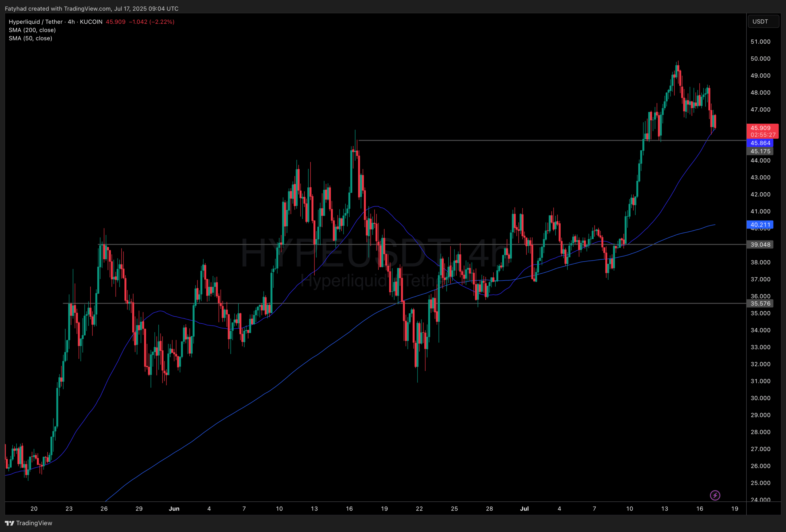Click the Hyperliquid / Tether symbol title

(36, 22)
